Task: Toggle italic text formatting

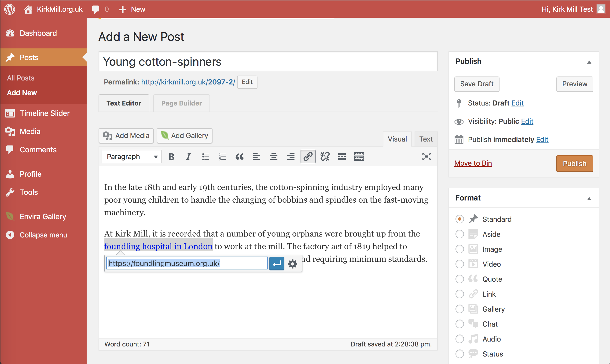Action: coord(188,157)
